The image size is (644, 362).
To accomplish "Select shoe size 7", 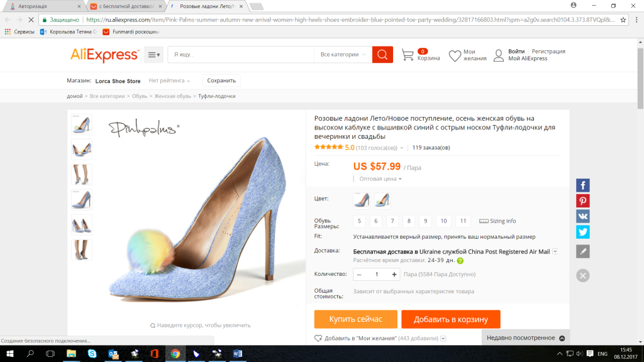I will pos(392,221).
